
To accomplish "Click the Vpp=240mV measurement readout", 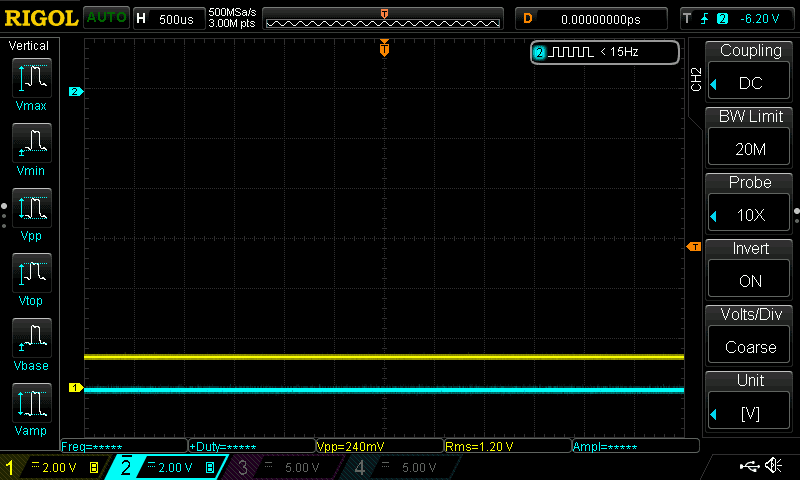I will [380, 446].
